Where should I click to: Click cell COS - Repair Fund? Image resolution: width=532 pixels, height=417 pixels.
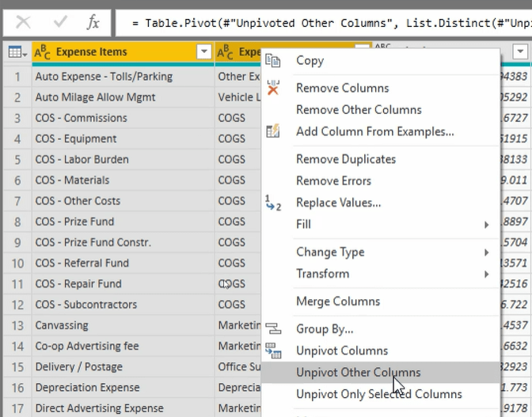(x=123, y=283)
